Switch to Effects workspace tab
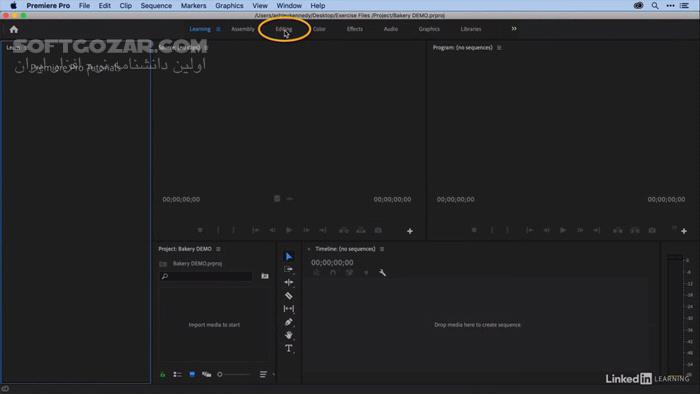This screenshot has height=394, width=700. [x=355, y=29]
